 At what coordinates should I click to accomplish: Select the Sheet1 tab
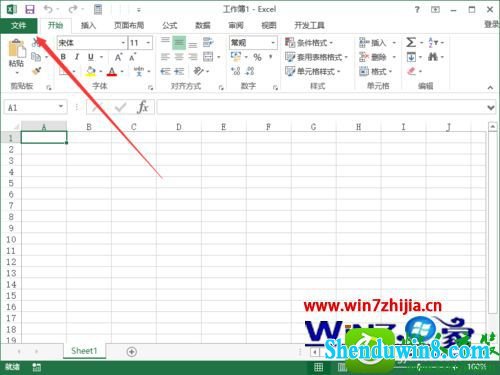[84, 351]
